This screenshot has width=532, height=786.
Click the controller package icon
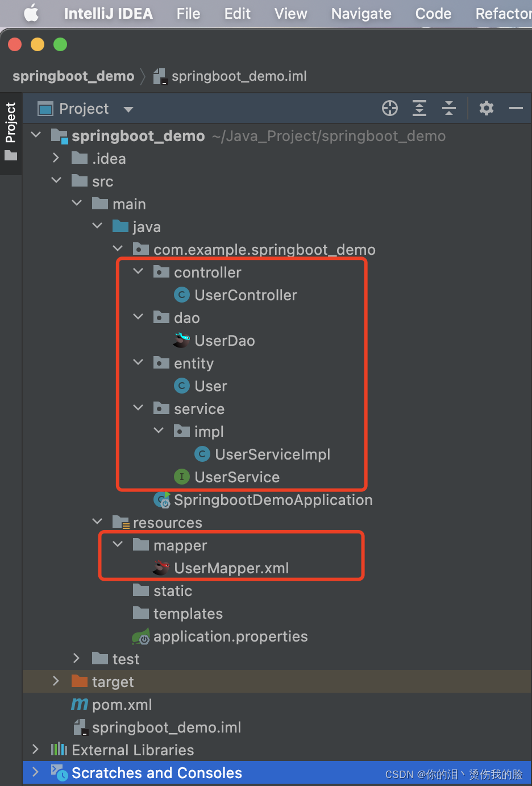[x=161, y=272]
